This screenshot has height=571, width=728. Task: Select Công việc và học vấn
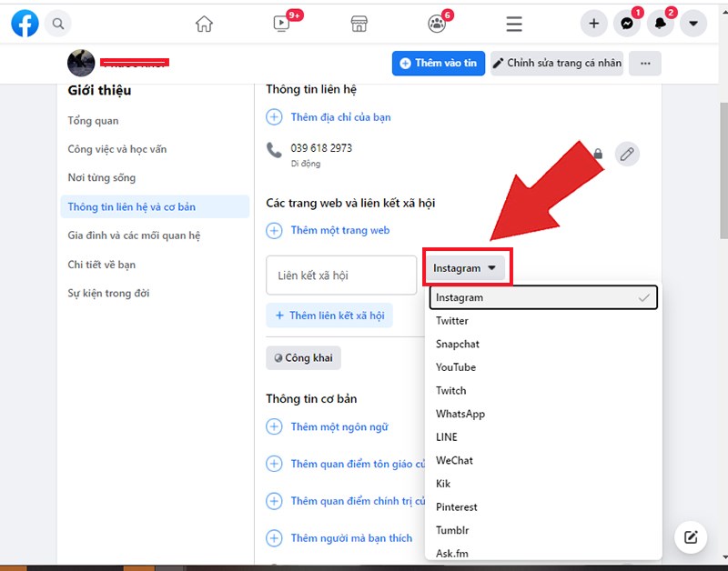tap(117, 149)
